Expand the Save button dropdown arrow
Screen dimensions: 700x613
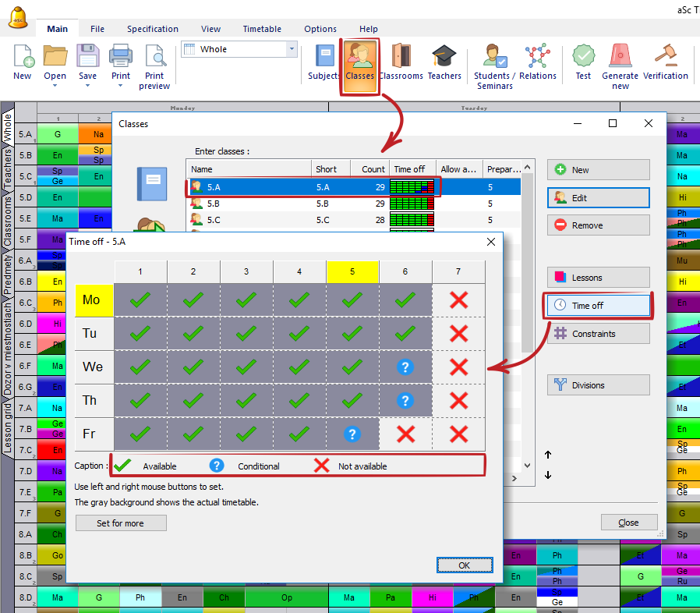pyautogui.click(x=88, y=86)
